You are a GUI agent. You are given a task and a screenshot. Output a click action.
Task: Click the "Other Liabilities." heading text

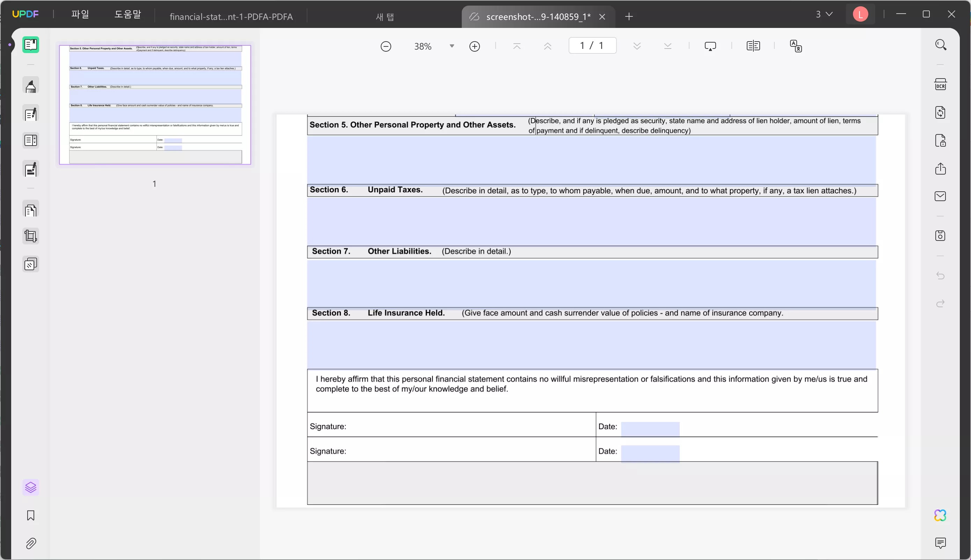(x=399, y=251)
